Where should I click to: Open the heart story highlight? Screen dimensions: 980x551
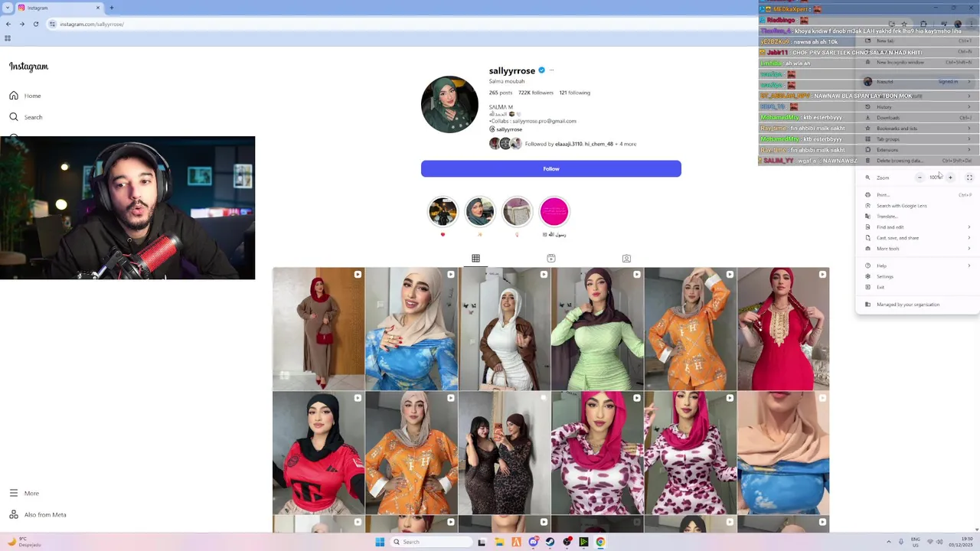[443, 212]
